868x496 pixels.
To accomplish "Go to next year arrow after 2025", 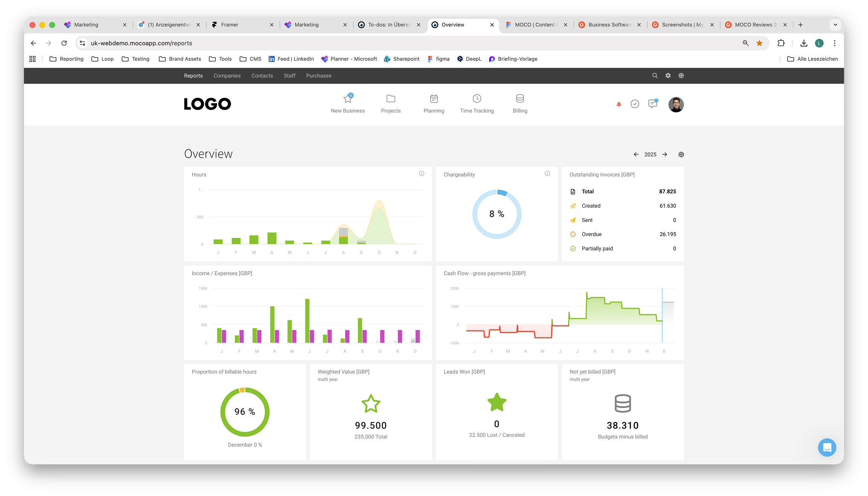I will click(x=665, y=155).
